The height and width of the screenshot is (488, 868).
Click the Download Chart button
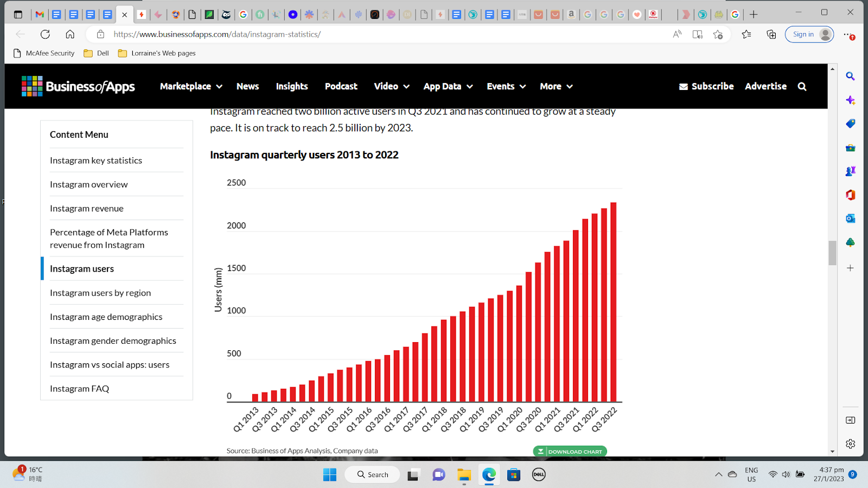click(570, 451)
